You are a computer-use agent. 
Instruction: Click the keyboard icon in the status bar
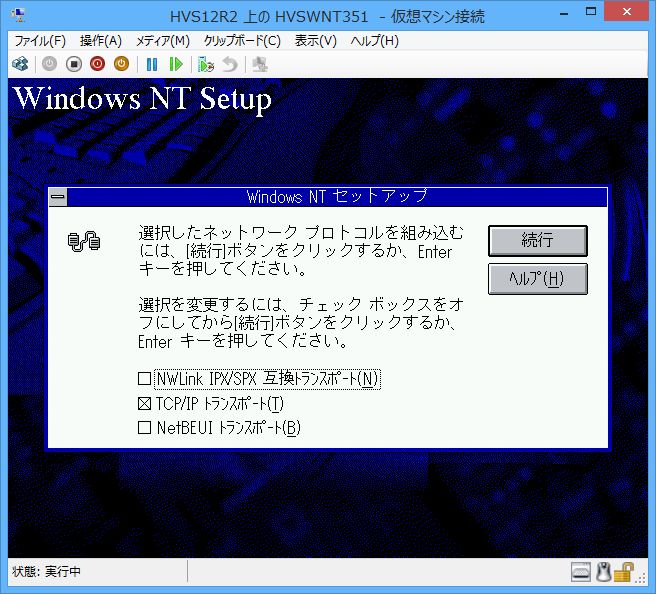(581, 572)
